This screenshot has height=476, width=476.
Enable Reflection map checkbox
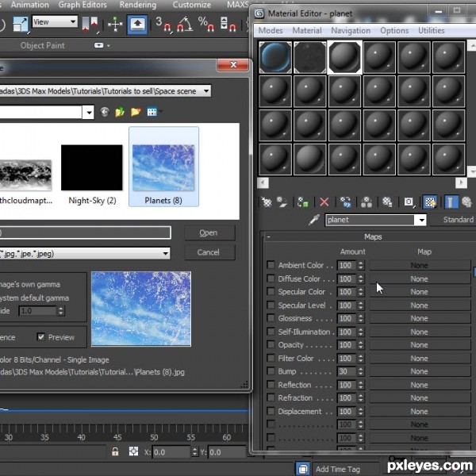click(x=271, y=385)
